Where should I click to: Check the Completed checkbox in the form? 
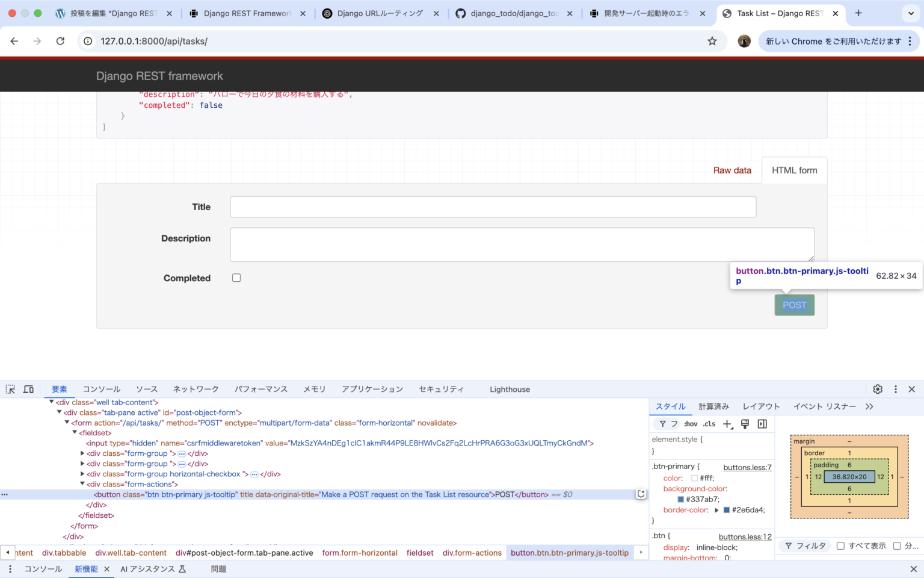click(x=236, y=278)
